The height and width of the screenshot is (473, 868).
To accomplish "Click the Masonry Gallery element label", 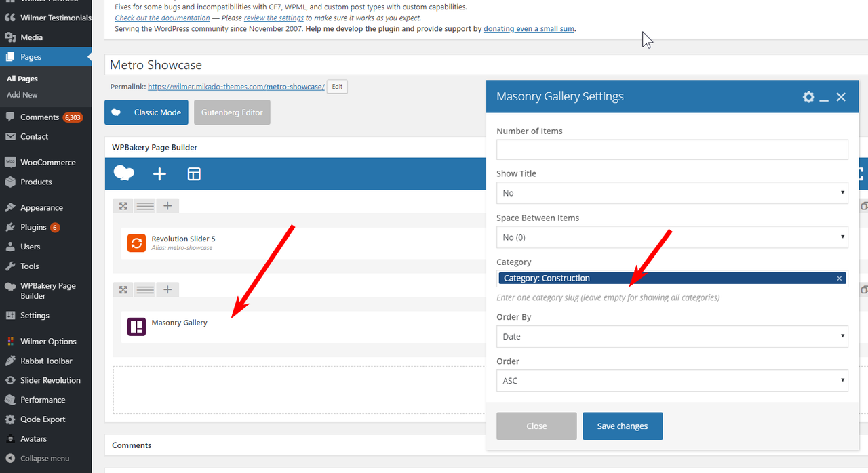I will pyautogui.click(x=179, y=323).
